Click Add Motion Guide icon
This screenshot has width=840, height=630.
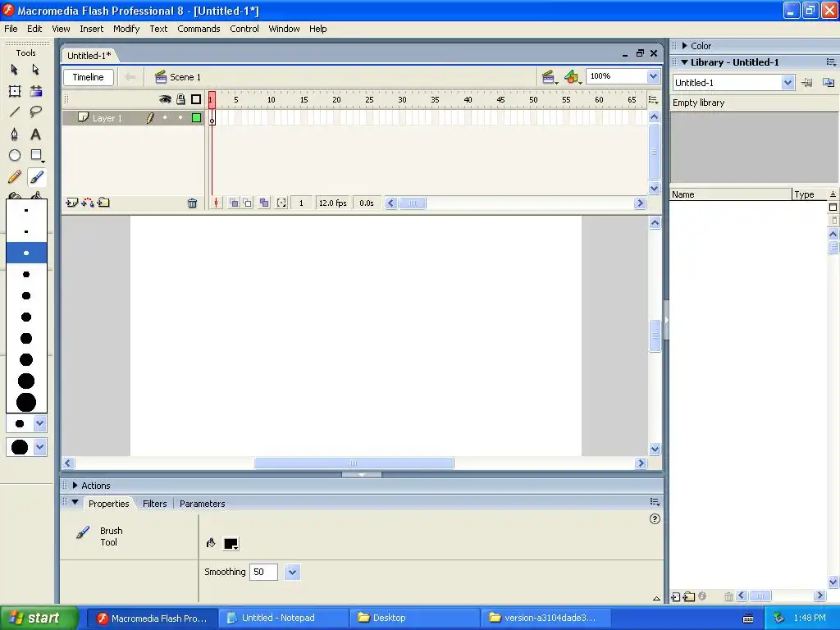pyautogui.click(x=88, y=203)
